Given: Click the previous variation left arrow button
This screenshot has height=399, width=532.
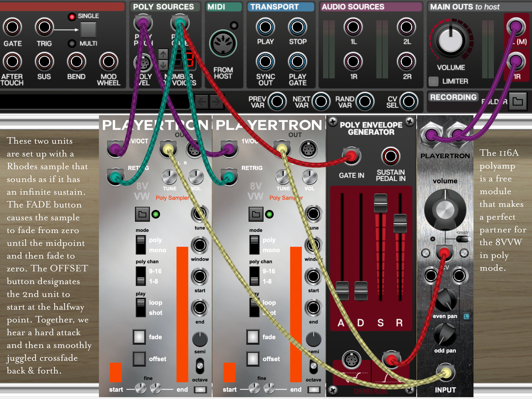Looking at the screenshot, I should pos(202,102).
